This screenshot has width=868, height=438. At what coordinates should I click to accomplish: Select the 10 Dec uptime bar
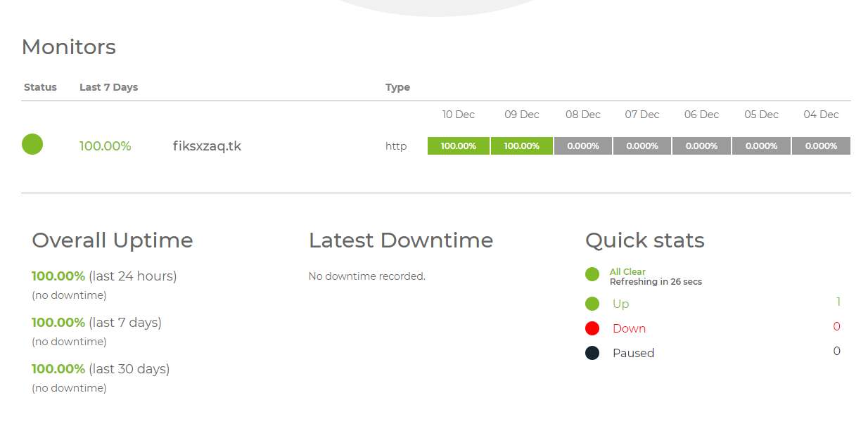coord(458,146)
